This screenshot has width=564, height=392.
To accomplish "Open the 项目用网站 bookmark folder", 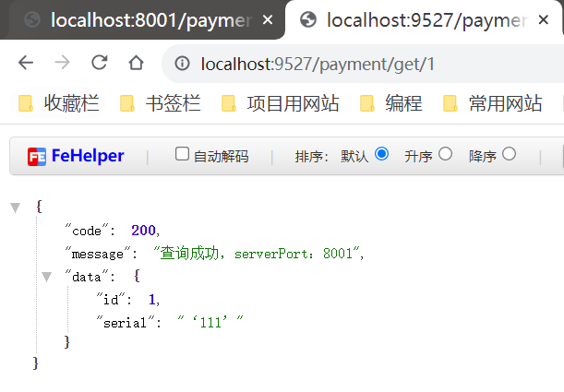I will (281, 103).
